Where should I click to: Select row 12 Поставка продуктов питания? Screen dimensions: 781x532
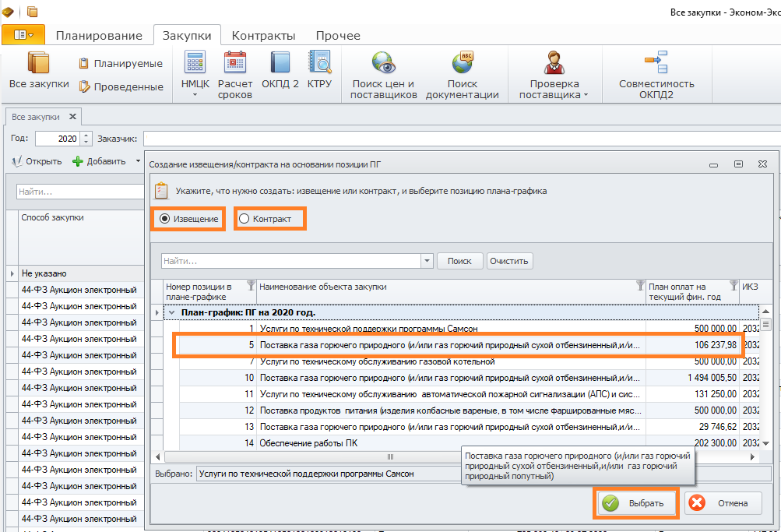click(x=461, y=410)
